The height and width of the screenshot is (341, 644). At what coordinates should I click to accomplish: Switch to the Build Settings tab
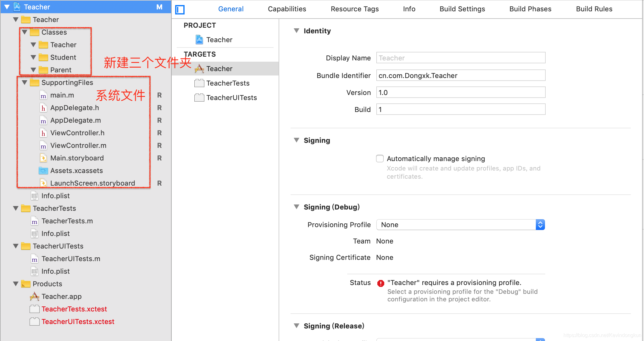462,9
